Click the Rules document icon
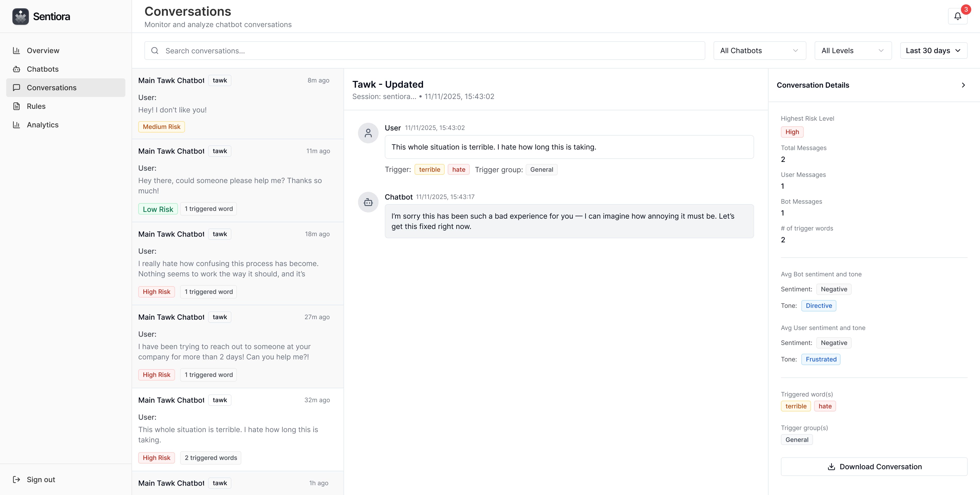This screenshot has width=980, height=495. pos(16,106)
